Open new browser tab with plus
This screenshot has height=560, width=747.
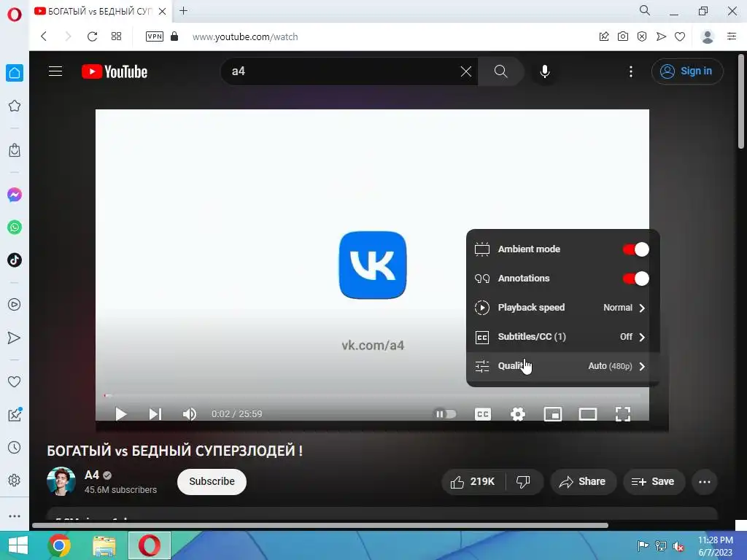(x=183, y=10)
